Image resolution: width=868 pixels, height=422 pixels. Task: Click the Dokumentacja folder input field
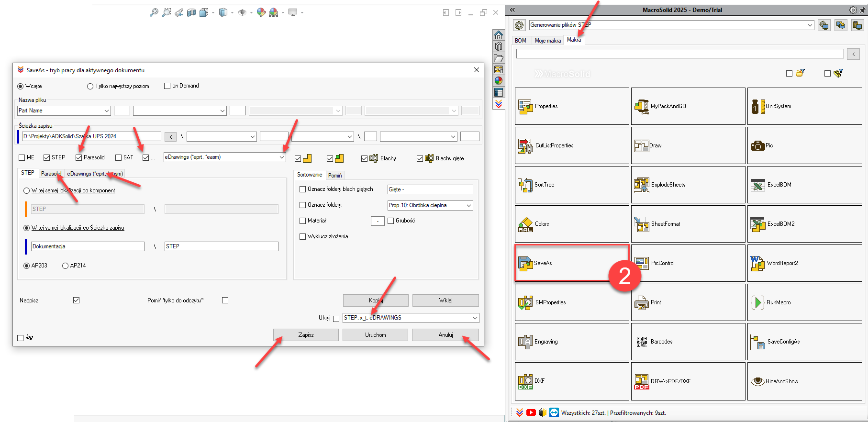(x=88, y=246)
